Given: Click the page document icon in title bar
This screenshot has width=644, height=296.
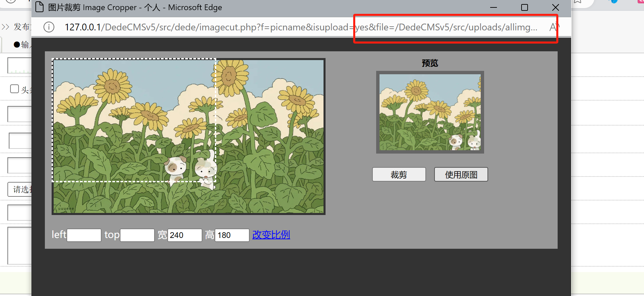Looking at the screenshot, I should pyautogui.click(x=39, y=7).
